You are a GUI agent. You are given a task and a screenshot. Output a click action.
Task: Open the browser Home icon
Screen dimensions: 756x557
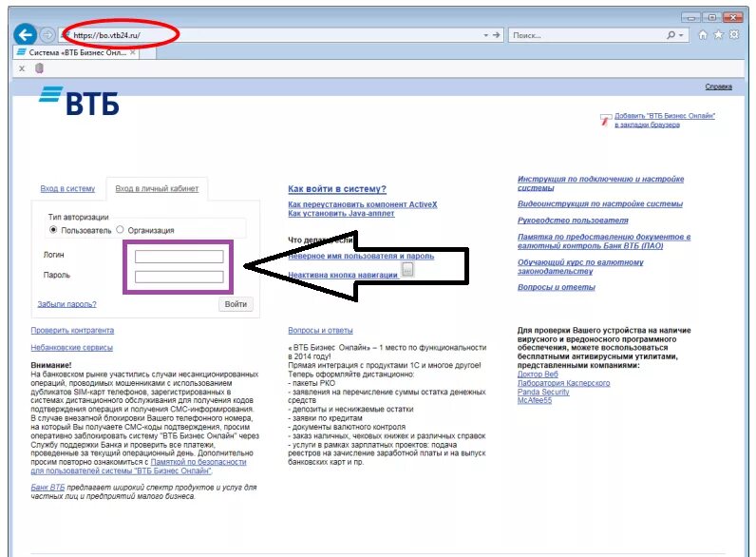pyautogui.click(x=703, y=35)
